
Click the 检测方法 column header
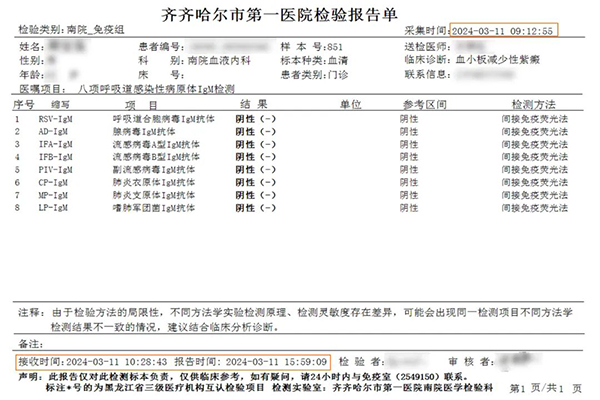[534, 104]
